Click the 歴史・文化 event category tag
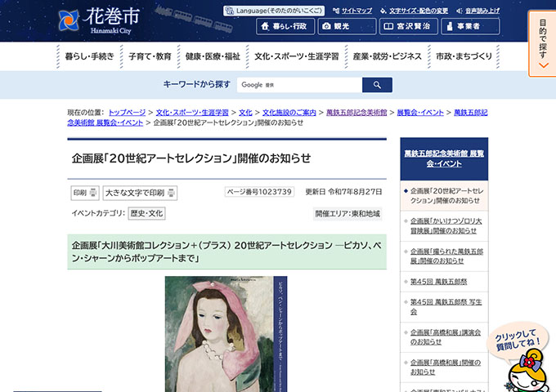This screenshot has height=392, width=556. point(146,213)
